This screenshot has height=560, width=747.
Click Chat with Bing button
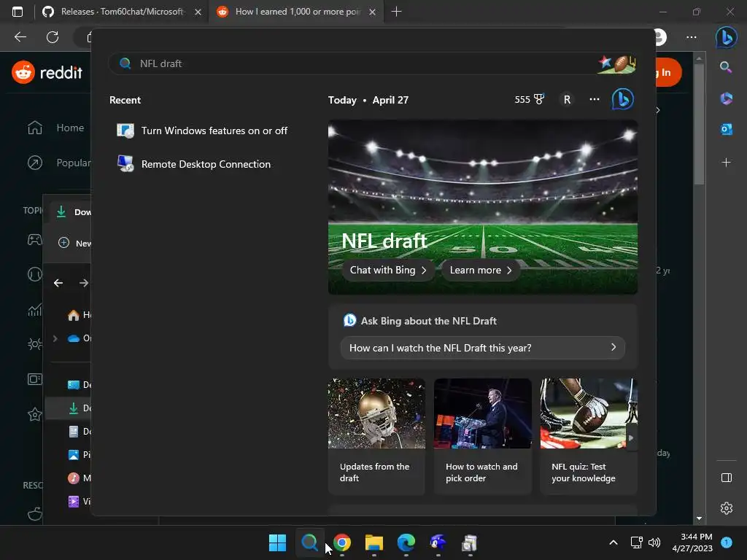pyautogui.click(x=388, y=270)
